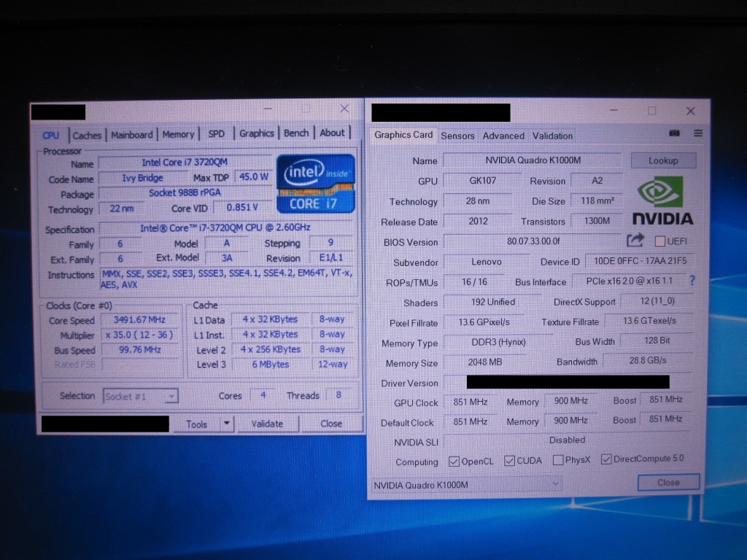The image size is (747, 560).
Task: Select the CPU tab
Action: pos(51,135)
